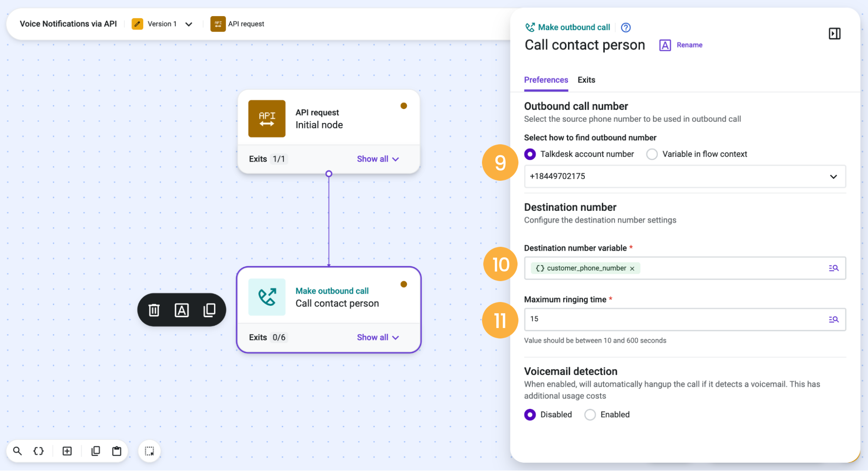Viewport: 868px width, 471px height.
Task: Click the paste clipboard icon
Action: coord(116,451)
